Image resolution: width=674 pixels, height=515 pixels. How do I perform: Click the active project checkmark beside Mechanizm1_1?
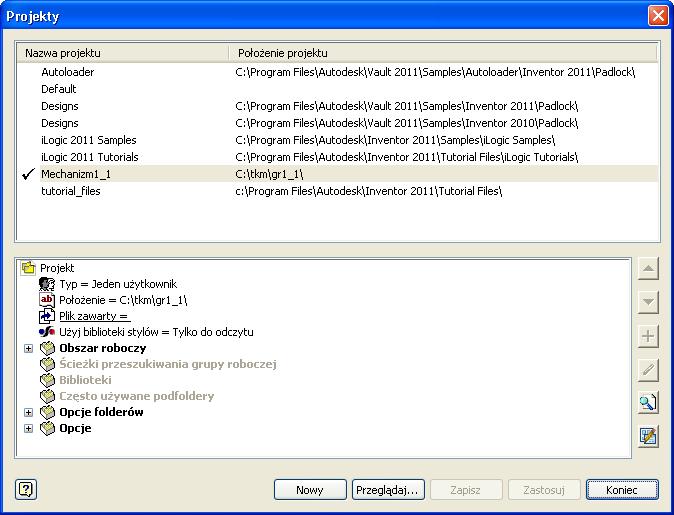(28, 174)
